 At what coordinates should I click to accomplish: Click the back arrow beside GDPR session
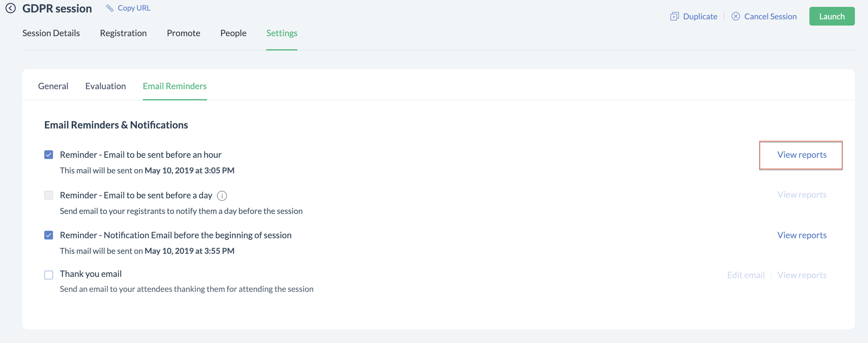[x=11, y=8]
